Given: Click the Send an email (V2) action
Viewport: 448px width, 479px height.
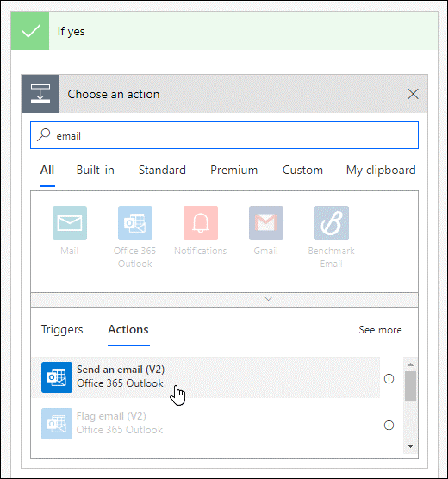Looking at the screenshot, I should click(206, 377).
